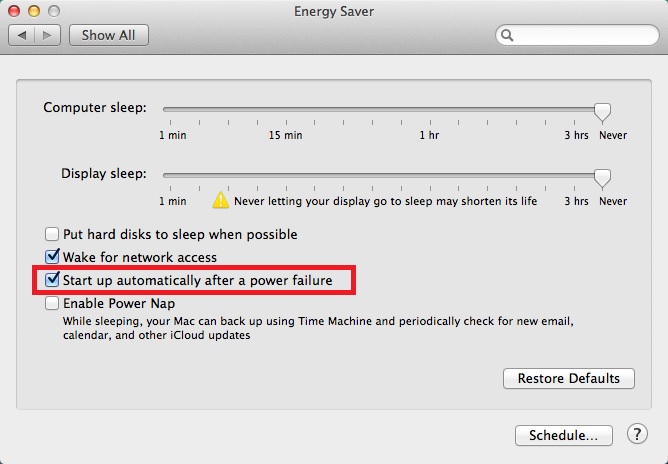The image size is (668, 464).
Task: Click the magnifying glass search icon
Action: pyautogui.click(x=507, y=35)
